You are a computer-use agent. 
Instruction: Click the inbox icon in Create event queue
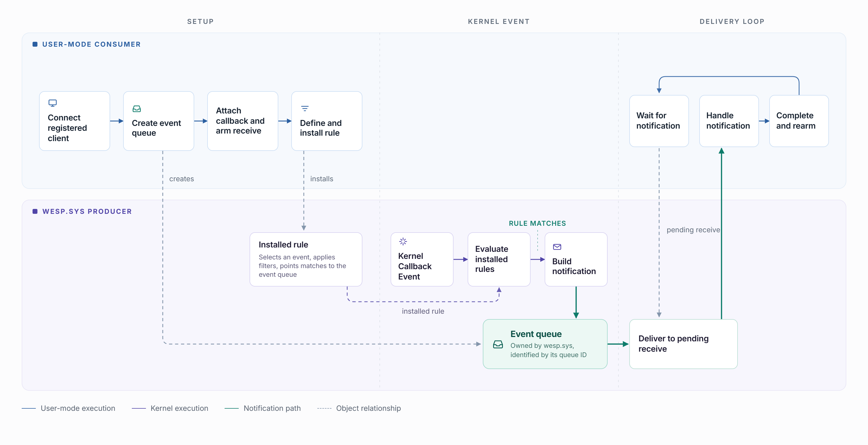[x=136, y=109]
